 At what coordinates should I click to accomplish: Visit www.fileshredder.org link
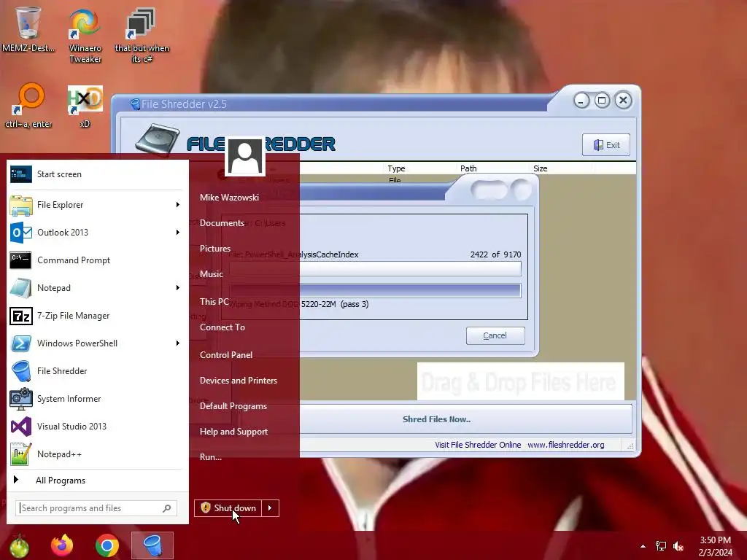(x=565, y=445)
